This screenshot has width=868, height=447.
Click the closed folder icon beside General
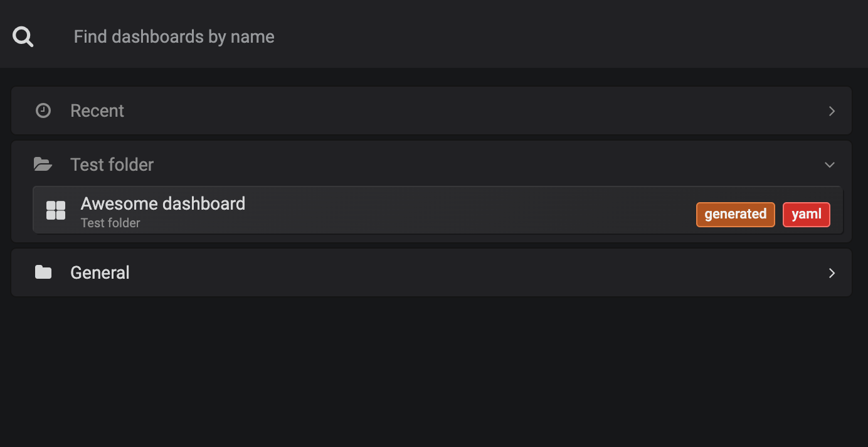43,272
